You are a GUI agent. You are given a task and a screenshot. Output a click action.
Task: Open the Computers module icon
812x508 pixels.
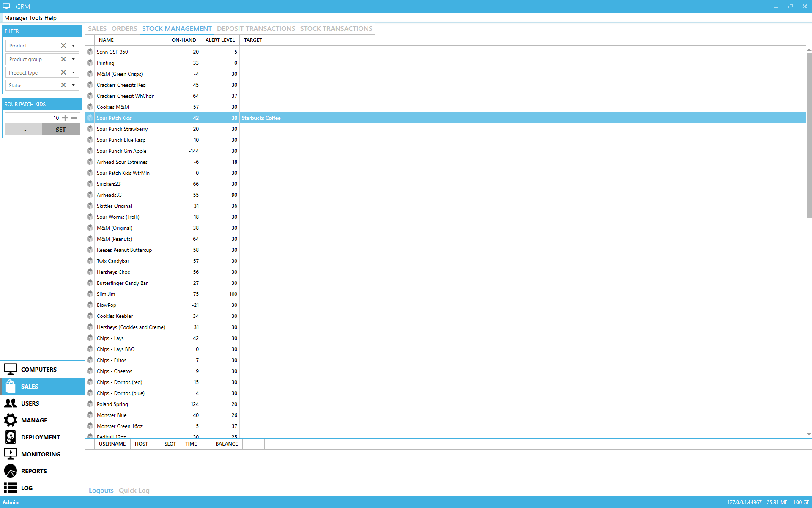click(11, 370)
